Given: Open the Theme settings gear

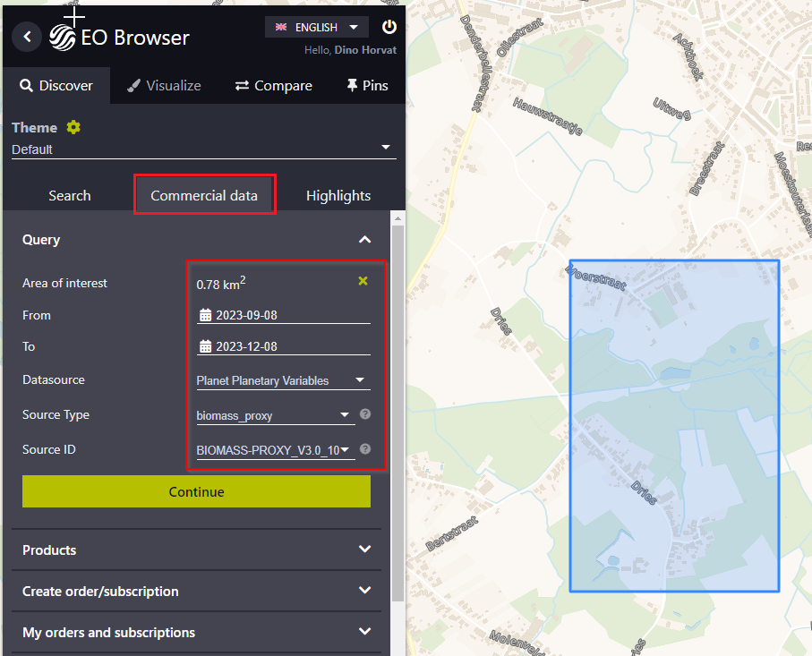Looking at the screenshot, I should coord(73,127).
